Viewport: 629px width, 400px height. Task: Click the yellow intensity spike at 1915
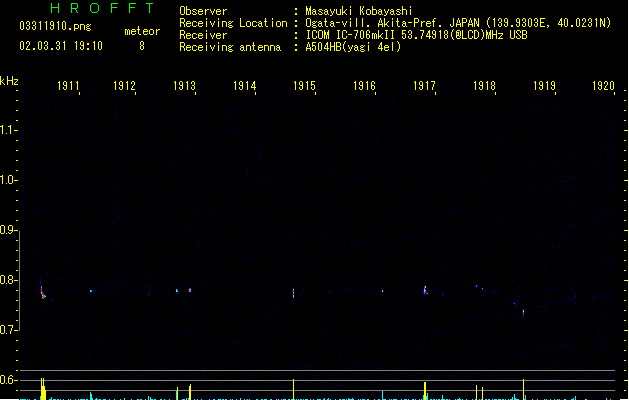click(294, 389)
